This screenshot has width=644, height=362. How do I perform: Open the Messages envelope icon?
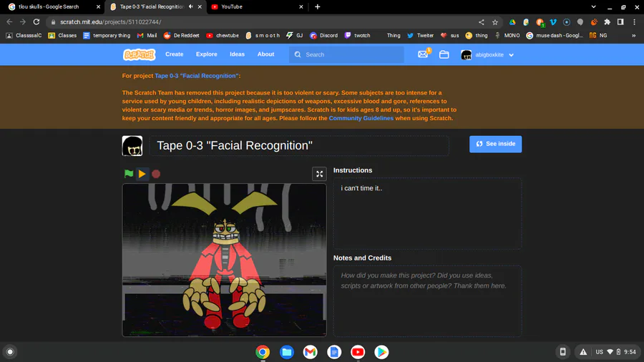pyautogui.click(x=423, y=54)
